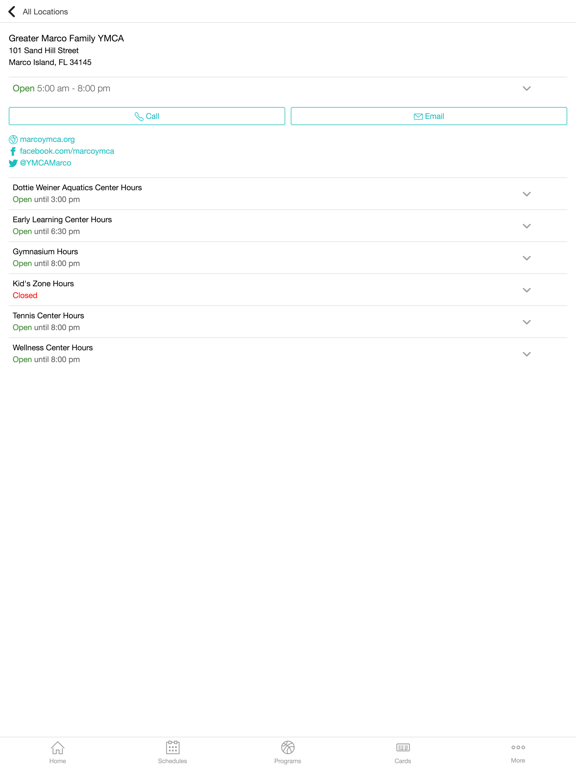Screen dimensions: 576x768
Task: Click the Facebook logo icon
Action: pyautogui.click(x=13, y=151)
